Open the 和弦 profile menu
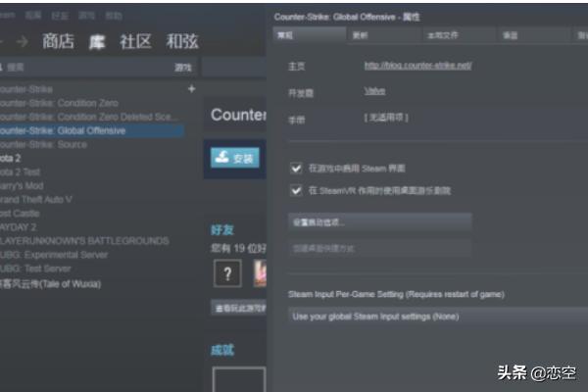 (x=182, y=41)
